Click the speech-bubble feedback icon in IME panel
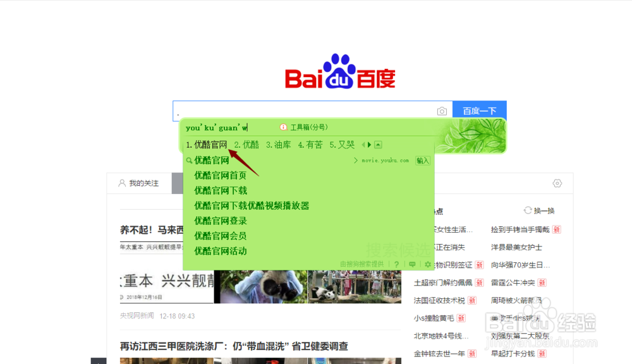Screen dimensions: 632x364 coord(412,264)
